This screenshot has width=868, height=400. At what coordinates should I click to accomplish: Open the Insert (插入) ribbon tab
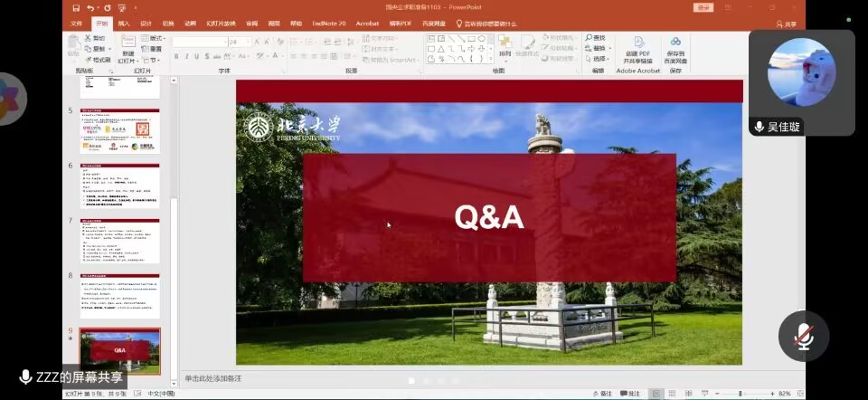(123, 24)
